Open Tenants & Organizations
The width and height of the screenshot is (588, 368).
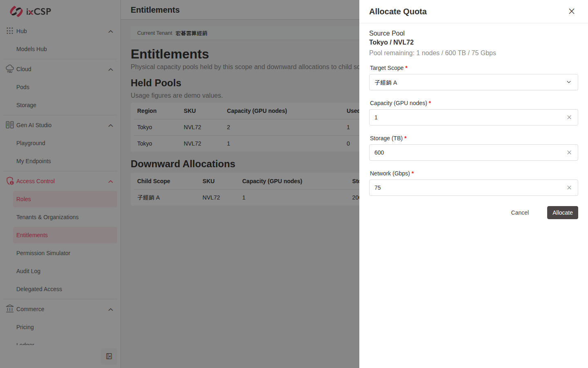tap(65, 217)
